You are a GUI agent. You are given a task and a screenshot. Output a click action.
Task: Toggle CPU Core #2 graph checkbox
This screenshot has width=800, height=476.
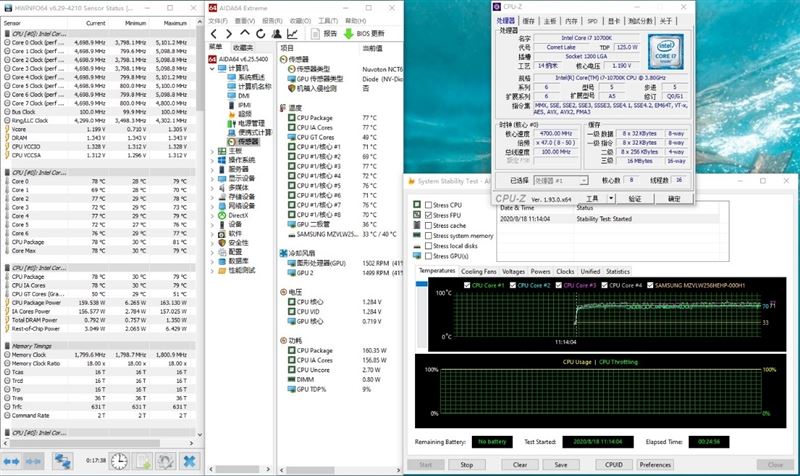coord(513,285)
